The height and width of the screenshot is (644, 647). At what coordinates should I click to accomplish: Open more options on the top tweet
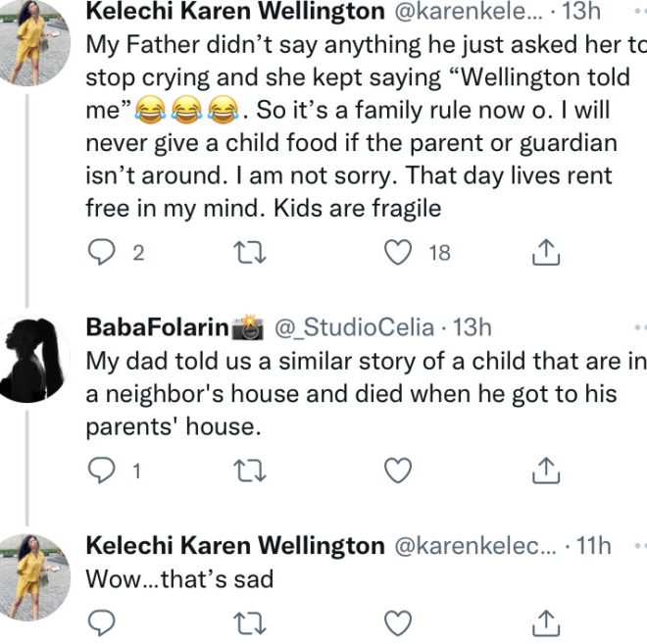640,11
